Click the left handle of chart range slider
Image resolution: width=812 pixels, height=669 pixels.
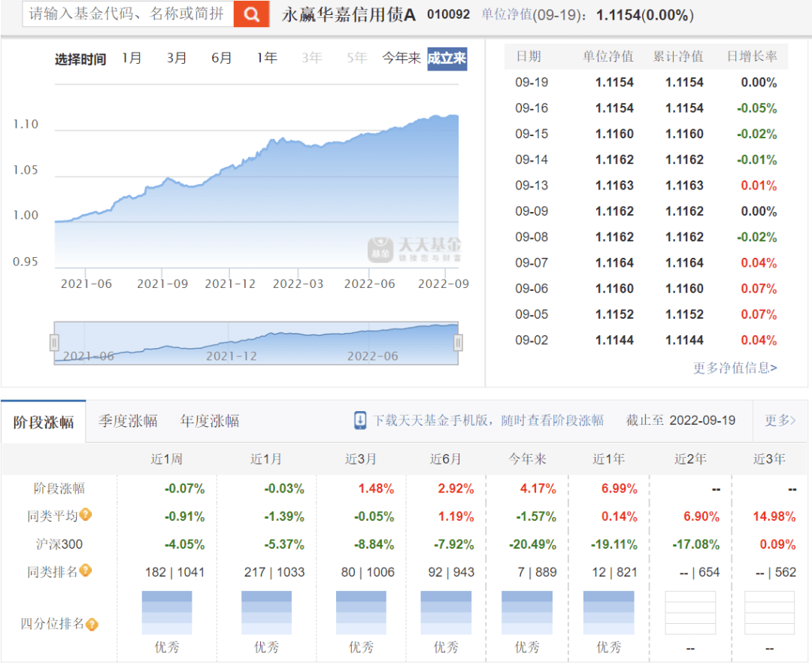coord(54,342)
